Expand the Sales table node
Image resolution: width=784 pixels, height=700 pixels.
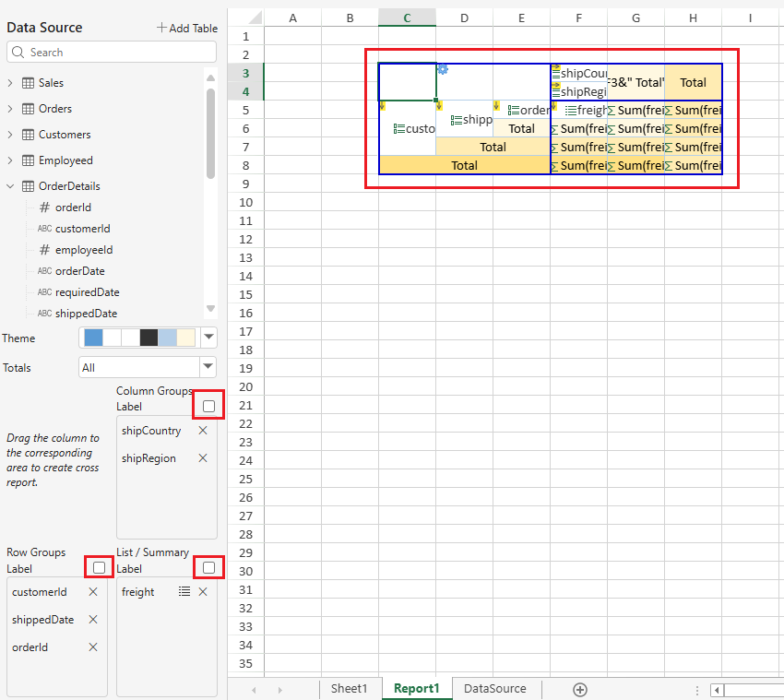coord(10,83)
